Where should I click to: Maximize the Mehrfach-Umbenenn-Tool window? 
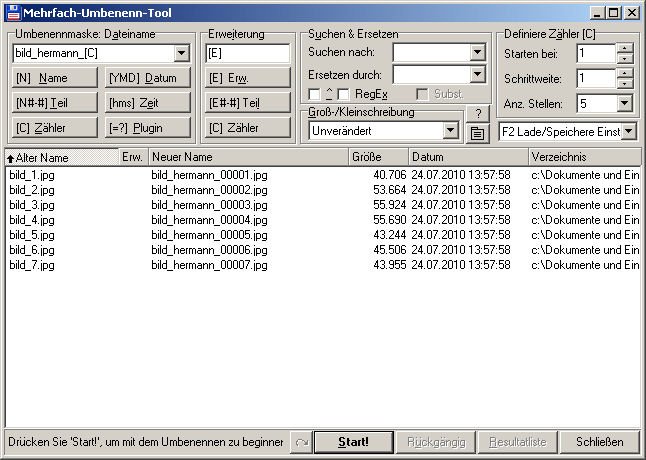coord(613,13)
